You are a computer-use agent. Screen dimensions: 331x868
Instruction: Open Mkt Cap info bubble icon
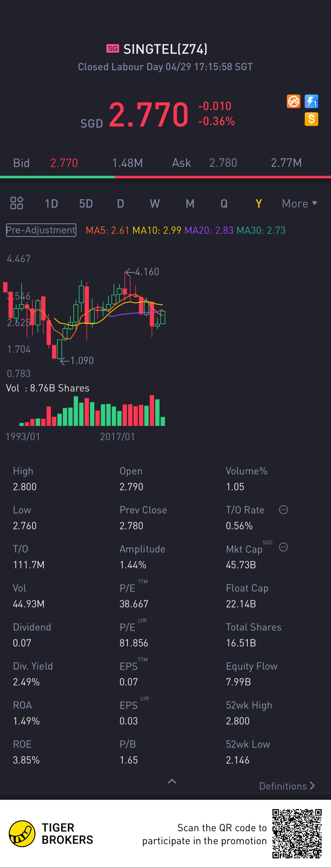pos(283,547)
